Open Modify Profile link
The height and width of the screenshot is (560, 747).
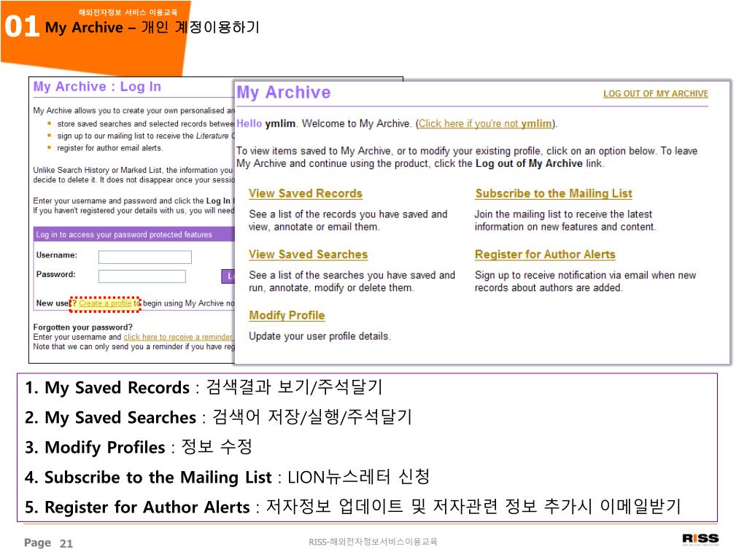[287, 315]
